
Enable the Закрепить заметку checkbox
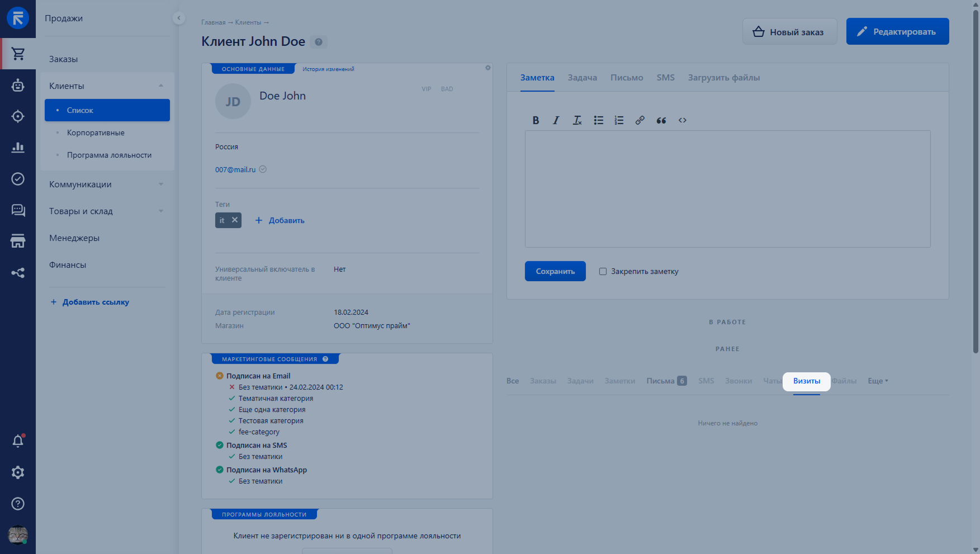[603, 272]
